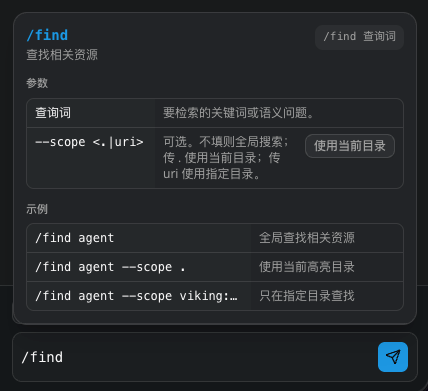Click the dark backdrop above the command popup
Screen dimensions: 428x391
coord(213,5)
